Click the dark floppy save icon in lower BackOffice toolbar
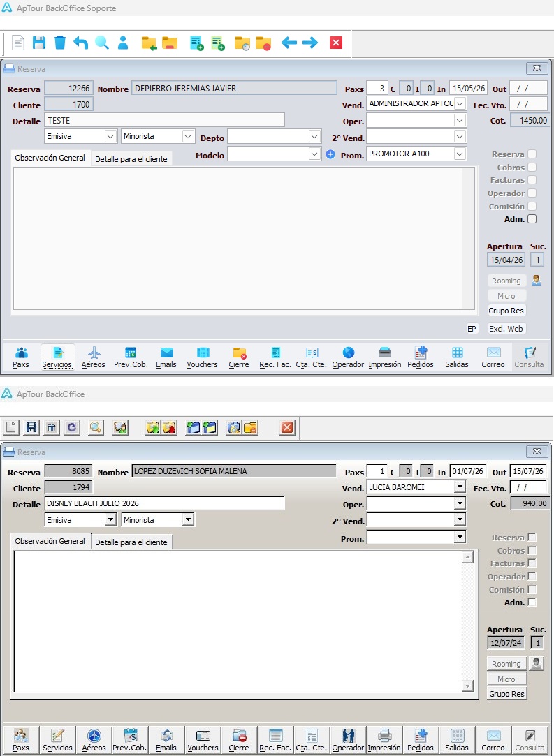Image resolution: width=554 pixels, height=756 pixels. pos(31,427)
